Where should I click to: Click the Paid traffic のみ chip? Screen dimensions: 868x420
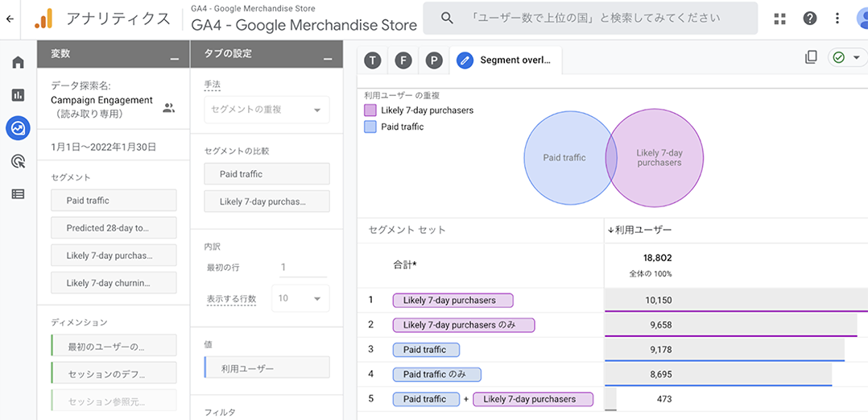pyautogui.click(x=437, y=375)
